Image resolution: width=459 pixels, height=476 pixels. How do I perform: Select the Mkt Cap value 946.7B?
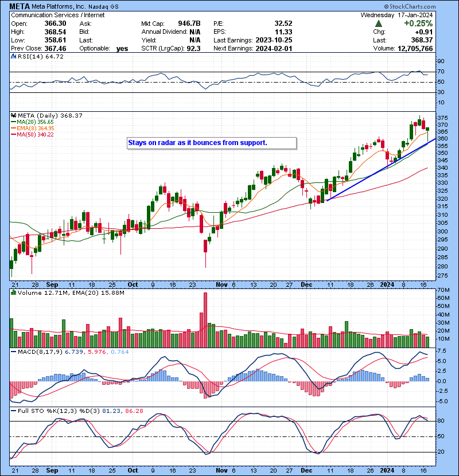(x=189, y=24)
